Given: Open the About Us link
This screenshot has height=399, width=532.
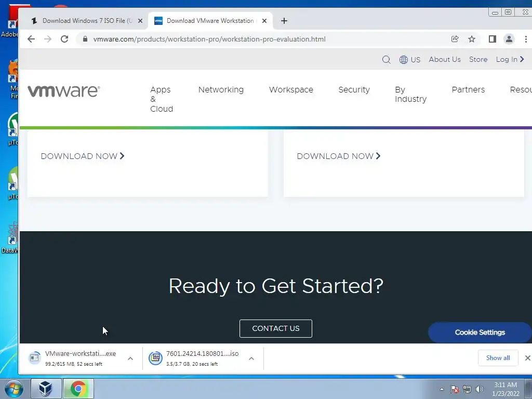Looking at the screenshot, I should (445, 59).
